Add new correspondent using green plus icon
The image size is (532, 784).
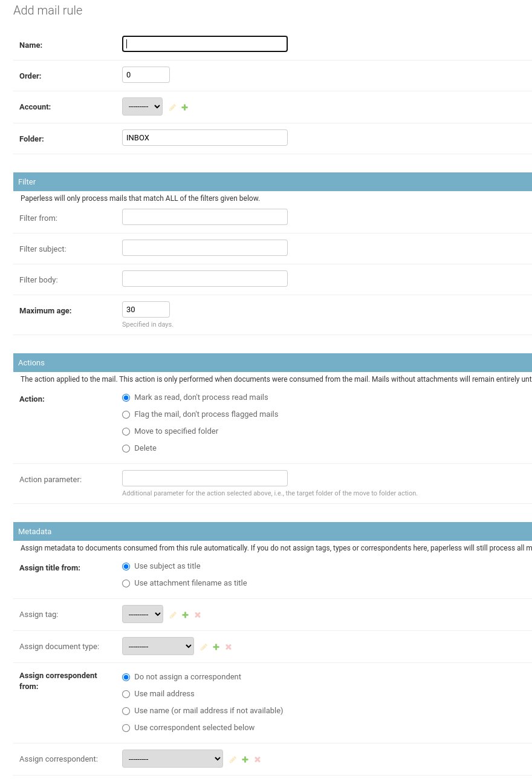tap(245, 759)
